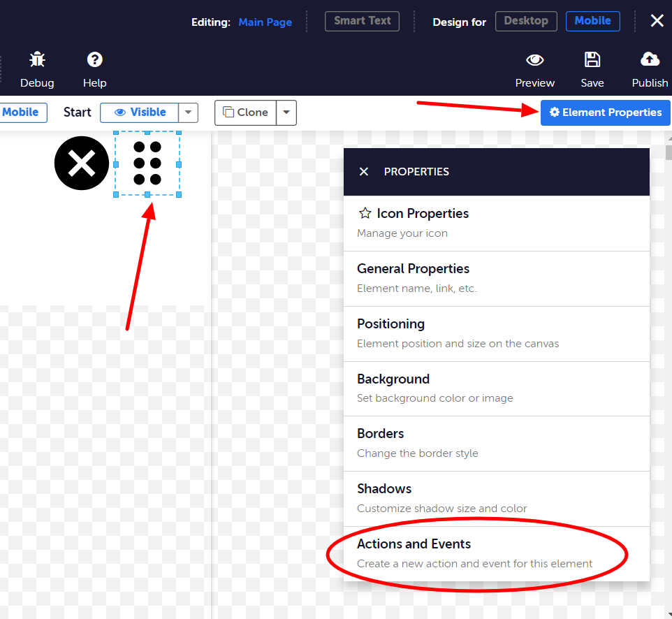The height and width of the screenshot is (619, 672).
Task: Open the Debug tool
Action: click(x=37, y=69)
